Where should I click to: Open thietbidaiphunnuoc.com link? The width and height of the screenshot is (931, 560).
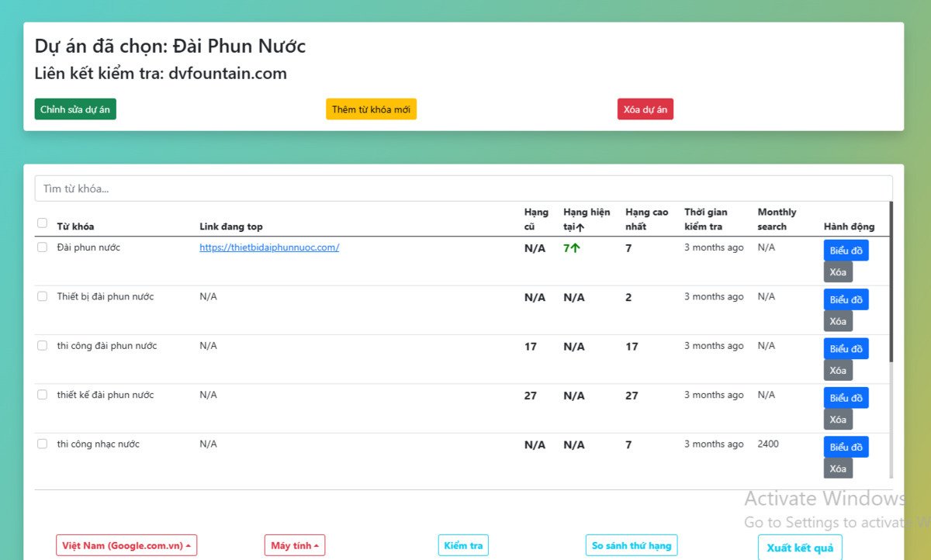tap(269, 247)
